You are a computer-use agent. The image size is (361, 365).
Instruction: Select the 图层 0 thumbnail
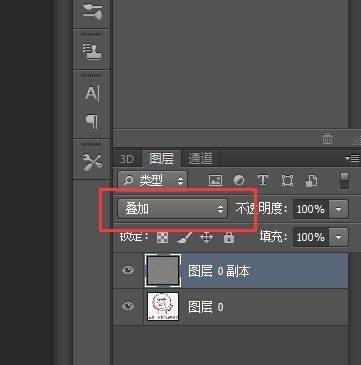163,306
